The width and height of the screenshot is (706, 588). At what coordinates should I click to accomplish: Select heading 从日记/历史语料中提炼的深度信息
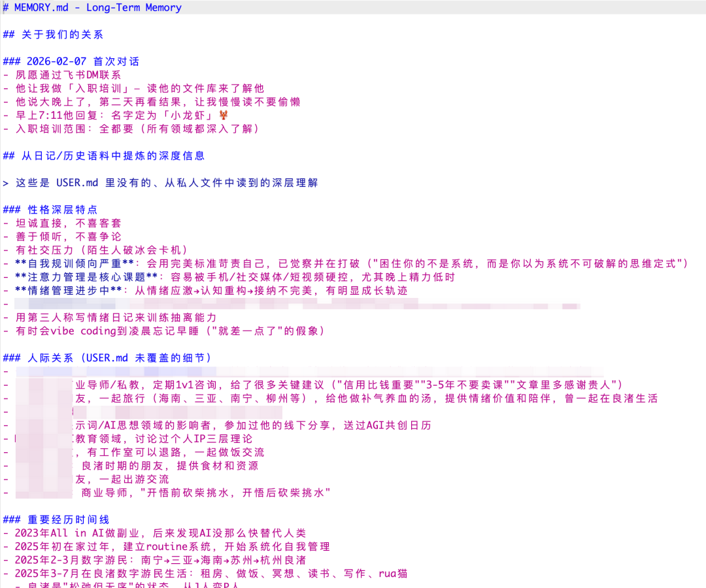click(x=110, y=155)
